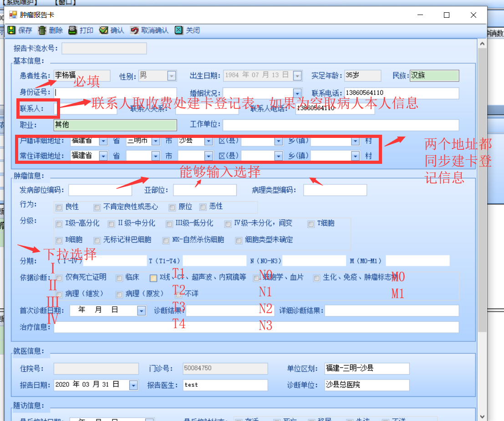Image resolution: width=504 pixels, height=421 pixels.
Task: Check 病理(原发) checkbox
Action: [119, 294]
